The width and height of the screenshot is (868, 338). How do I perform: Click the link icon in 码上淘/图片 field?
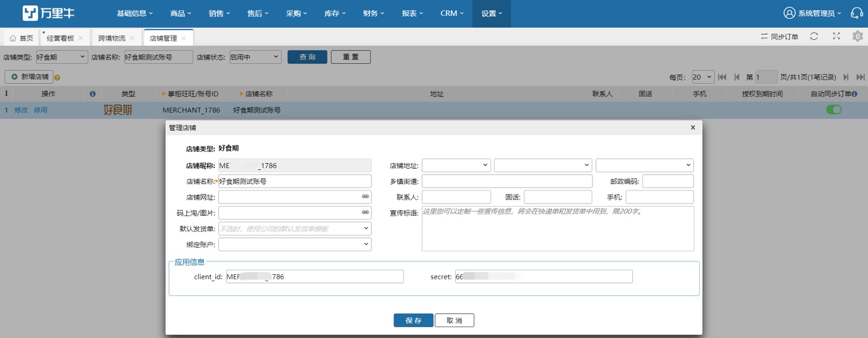365,212
